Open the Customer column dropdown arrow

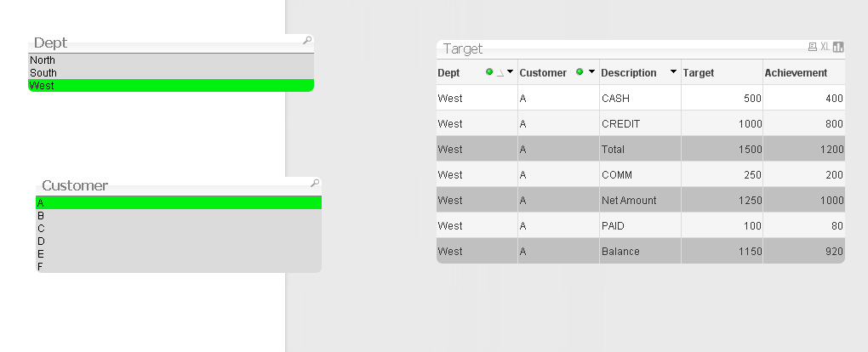(591, 72)
